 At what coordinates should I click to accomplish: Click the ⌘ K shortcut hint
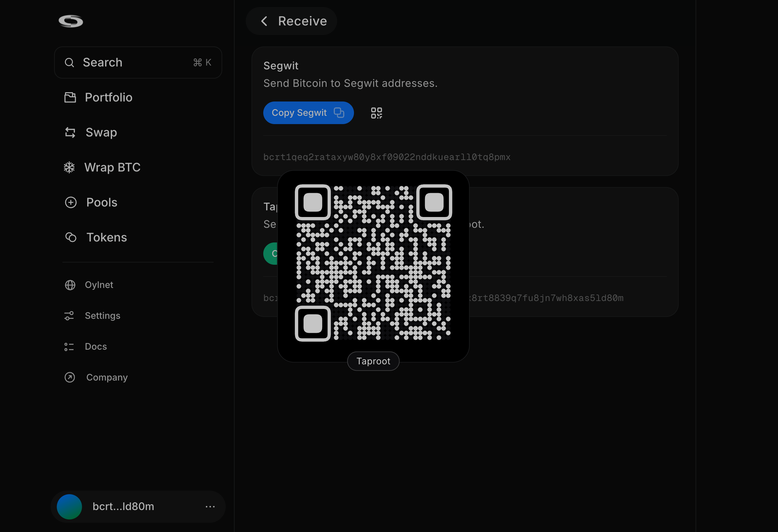point(202,63)
